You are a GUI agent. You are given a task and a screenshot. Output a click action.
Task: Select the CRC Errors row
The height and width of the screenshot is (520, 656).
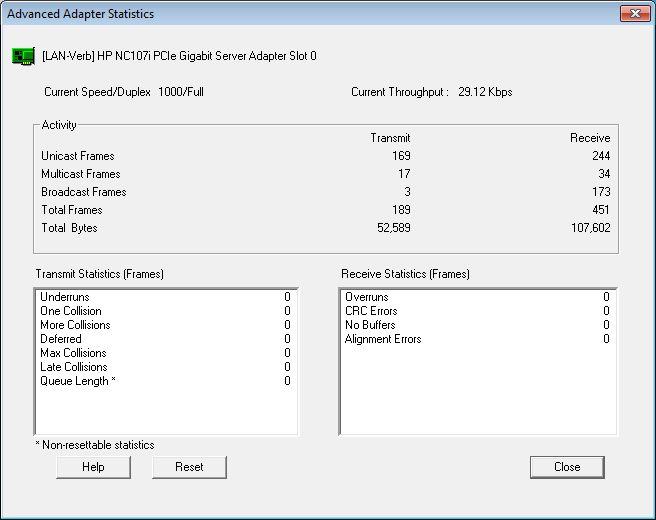477,311
